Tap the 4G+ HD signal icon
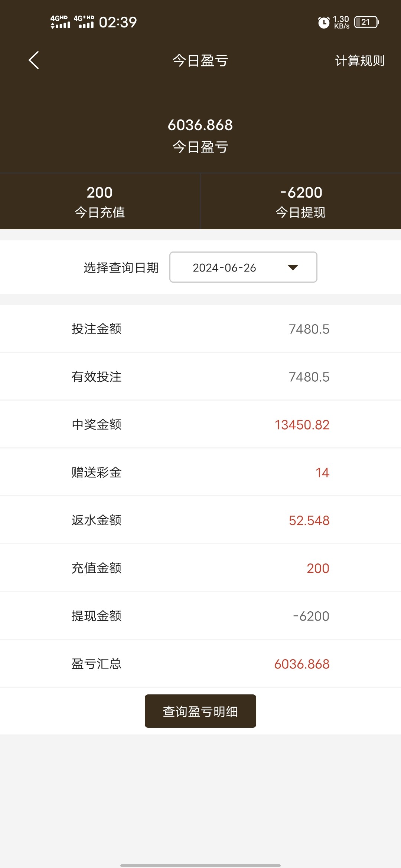401x868 pixels. pos(84,22)
